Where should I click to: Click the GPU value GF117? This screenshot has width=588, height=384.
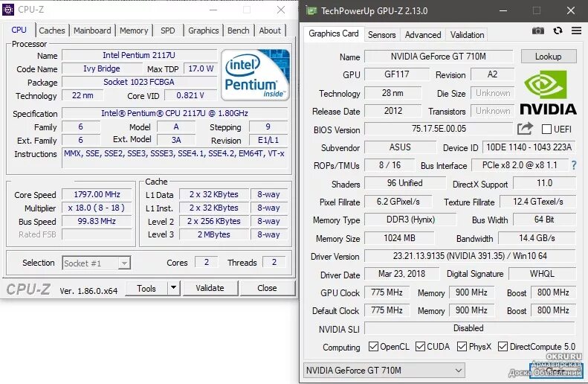tap(397, 74)
